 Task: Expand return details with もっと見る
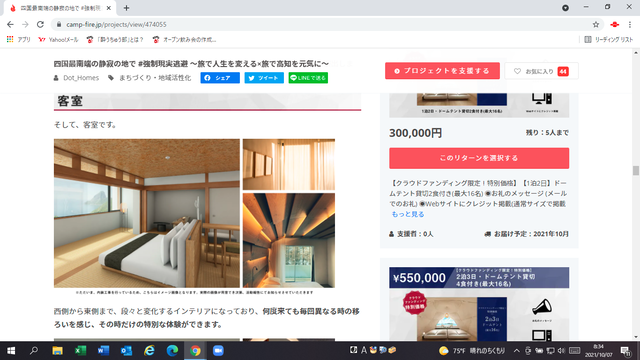click(x=408, y=214)
